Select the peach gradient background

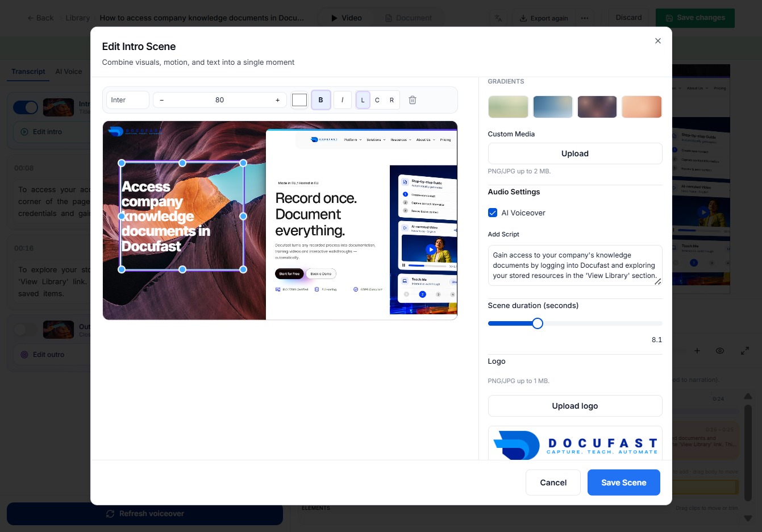642,107
